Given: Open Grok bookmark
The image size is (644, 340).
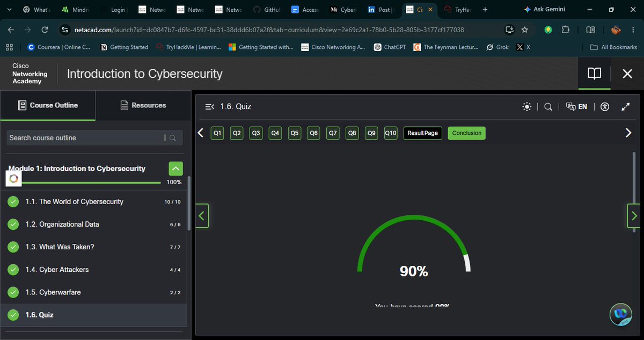Looking at the screenshot, I should [x=497, y=47].
